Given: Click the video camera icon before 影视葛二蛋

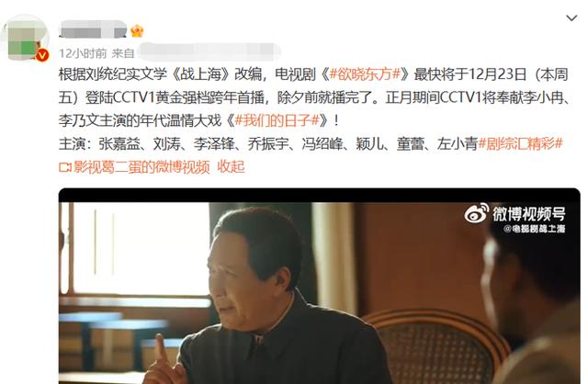Looking at the screenshot, I should click(x=65, y=167).
